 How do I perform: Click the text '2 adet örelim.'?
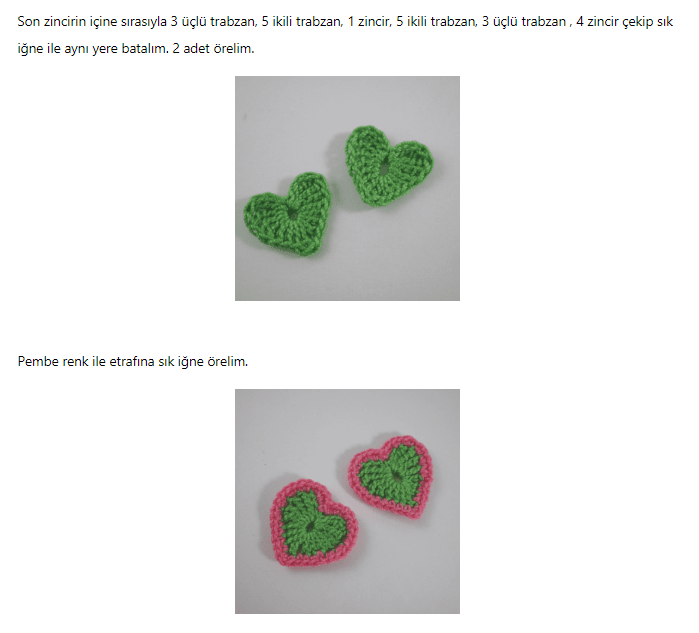tap(213, 49)
